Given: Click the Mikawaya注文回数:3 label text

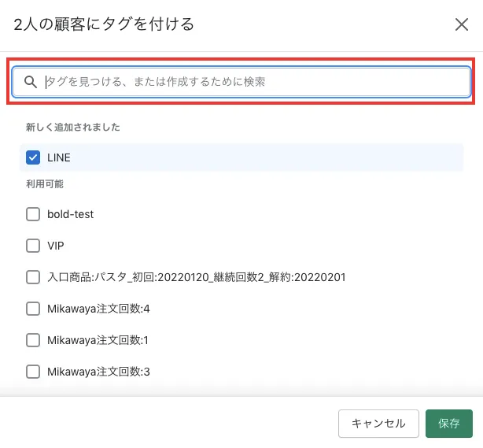Looking at the screenshot, I should point(98,372).
